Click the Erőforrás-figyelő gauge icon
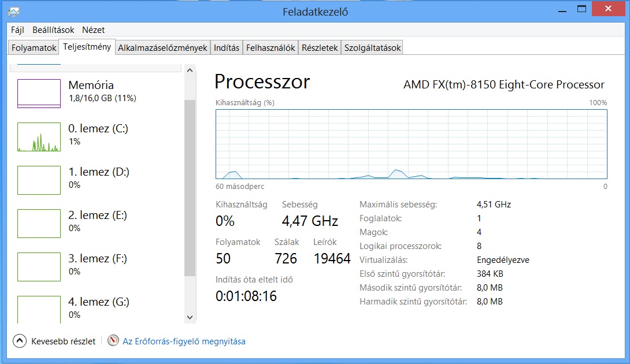Image resolution: width=630 pixels, height=364 pixels. tap(113, 341)
